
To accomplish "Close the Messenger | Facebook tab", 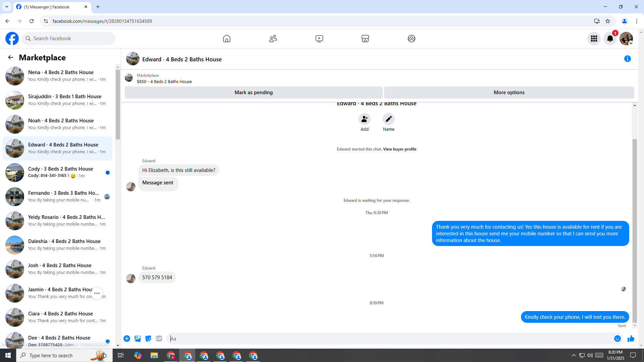I will [x=86, y=7].
